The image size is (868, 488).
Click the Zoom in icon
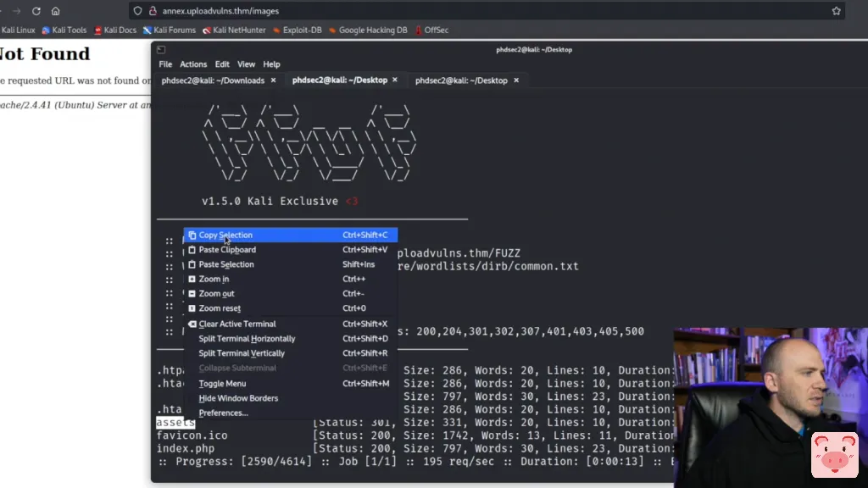coord(192,279)
